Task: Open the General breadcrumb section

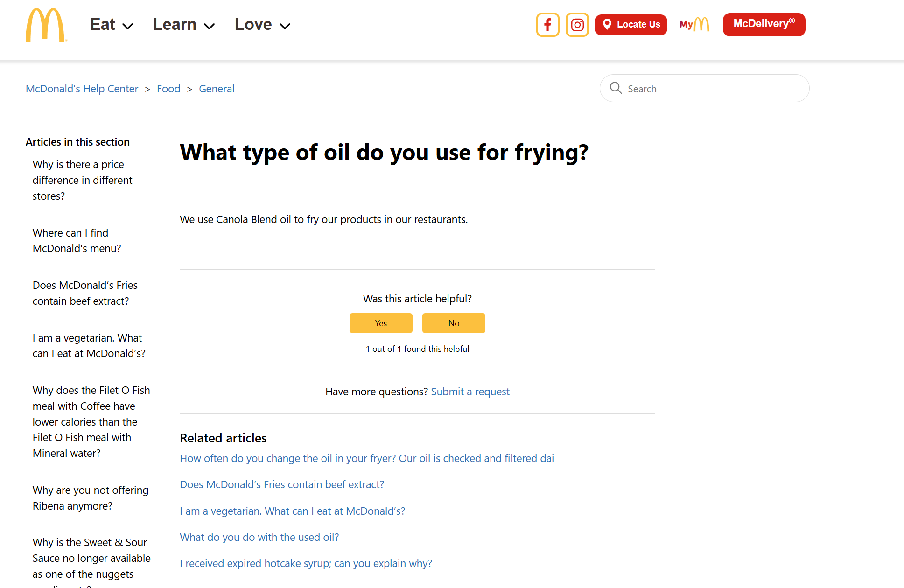Action: click(x=217, y=89)
